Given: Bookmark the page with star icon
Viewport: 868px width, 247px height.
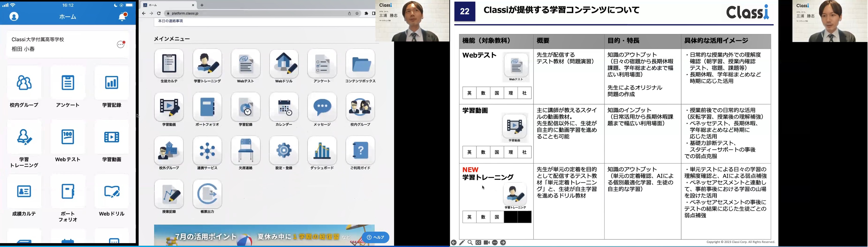Looking at the screenshot, I should (357, 14).
